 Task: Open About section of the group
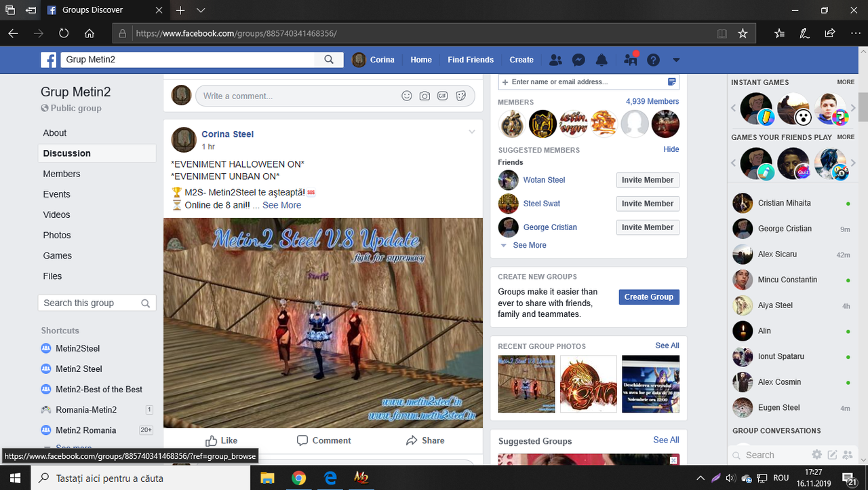point(55,133)
